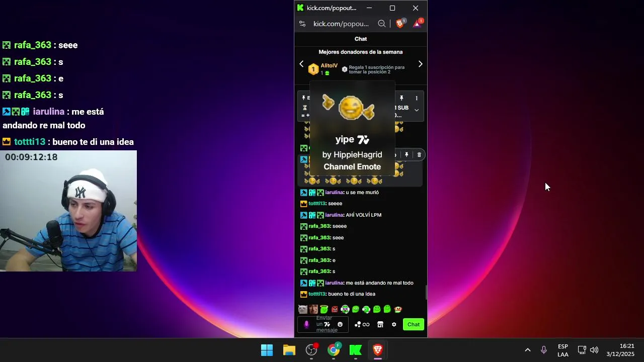
Task: Open Brave Rewards triangle icon
Action: (418, 23)
